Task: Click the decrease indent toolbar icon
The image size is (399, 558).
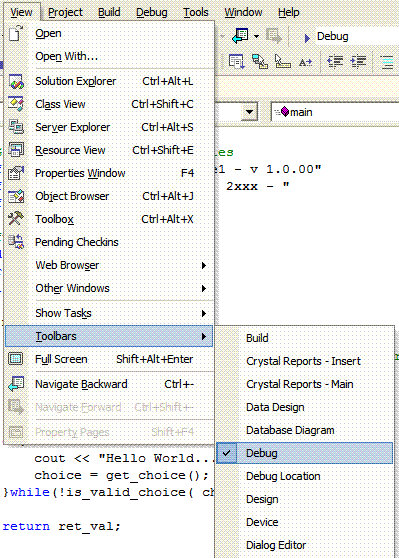Action: coord(335,62)
